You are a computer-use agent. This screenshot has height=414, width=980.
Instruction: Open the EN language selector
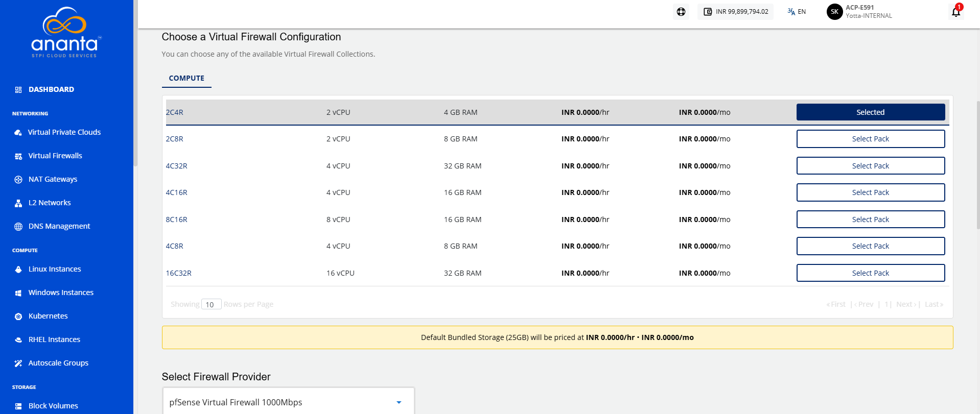click(x=797, y=12)
